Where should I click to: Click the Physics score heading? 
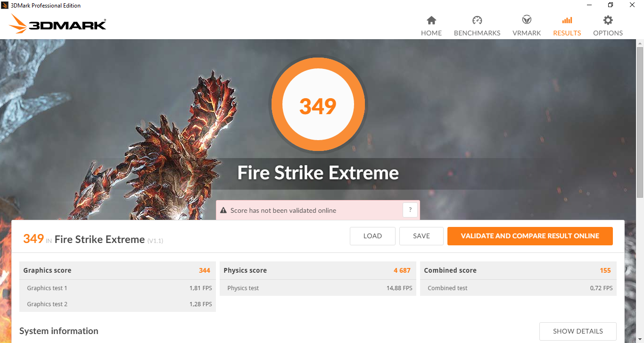245,270
